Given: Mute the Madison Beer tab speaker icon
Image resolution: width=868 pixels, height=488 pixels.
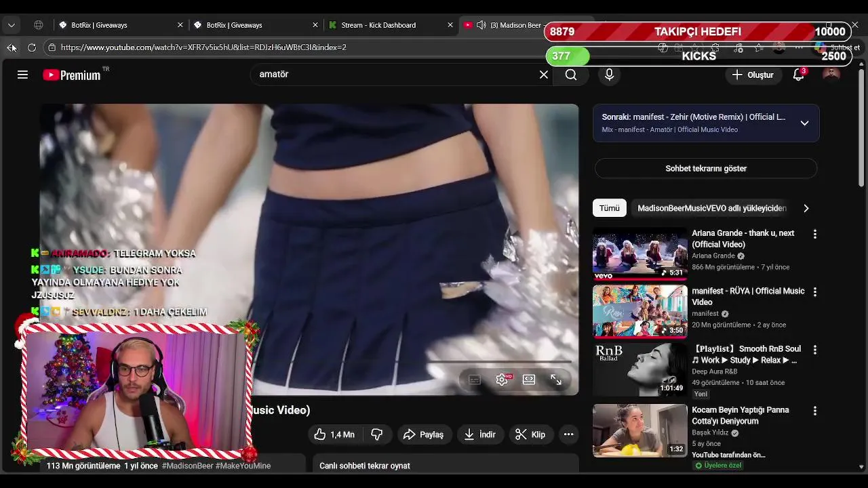Looking at the screenshot, I should click(481, 25).
